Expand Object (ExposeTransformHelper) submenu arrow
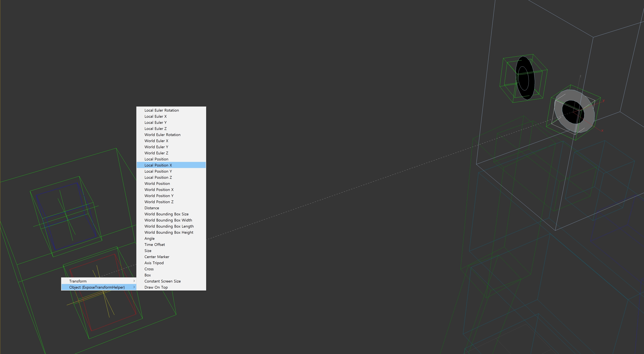Image resolution: width=644 pixels, height=354 pixels. click(x=134, y=287)
